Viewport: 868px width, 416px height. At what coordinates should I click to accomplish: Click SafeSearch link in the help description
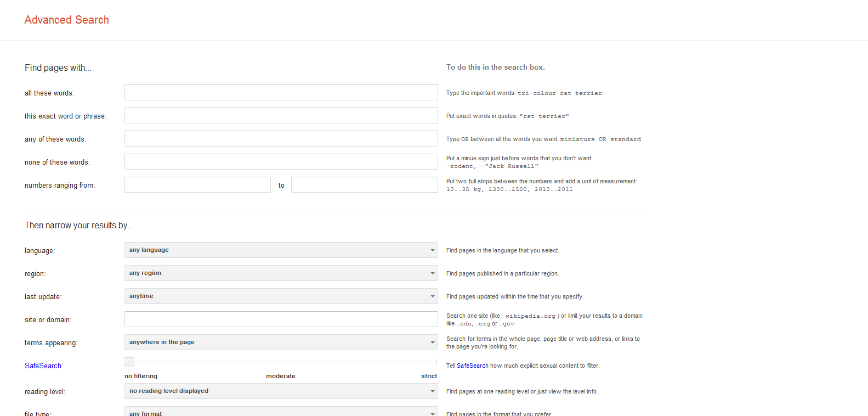click(472, 366)
